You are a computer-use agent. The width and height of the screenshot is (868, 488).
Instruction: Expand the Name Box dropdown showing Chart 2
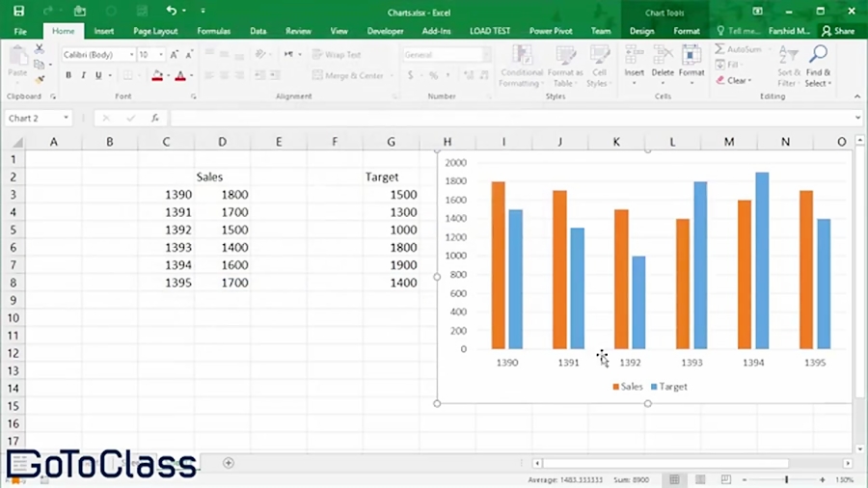(x=66, y=118)
